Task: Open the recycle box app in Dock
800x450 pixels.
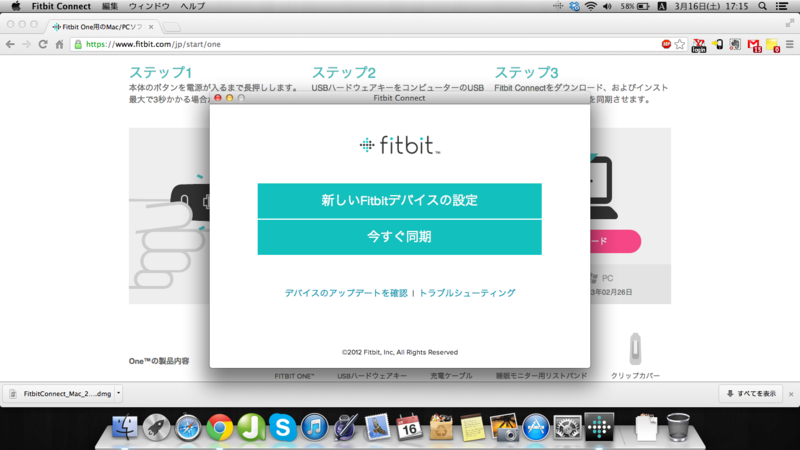Action: (441, 427)
